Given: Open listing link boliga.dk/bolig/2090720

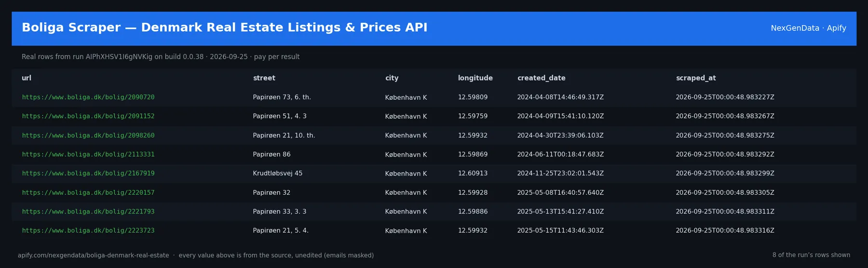Looking at the screenshot, I should click(x=88, y=97).
